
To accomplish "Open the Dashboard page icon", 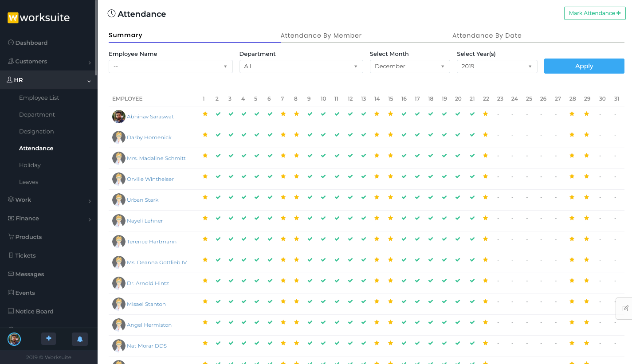I will (11, 43).
